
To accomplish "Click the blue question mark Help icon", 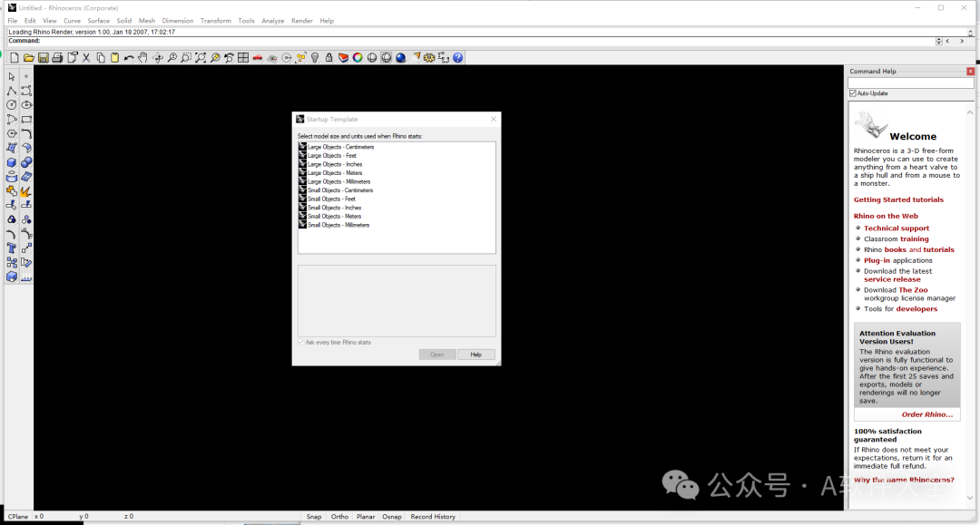I will (458, 57).
